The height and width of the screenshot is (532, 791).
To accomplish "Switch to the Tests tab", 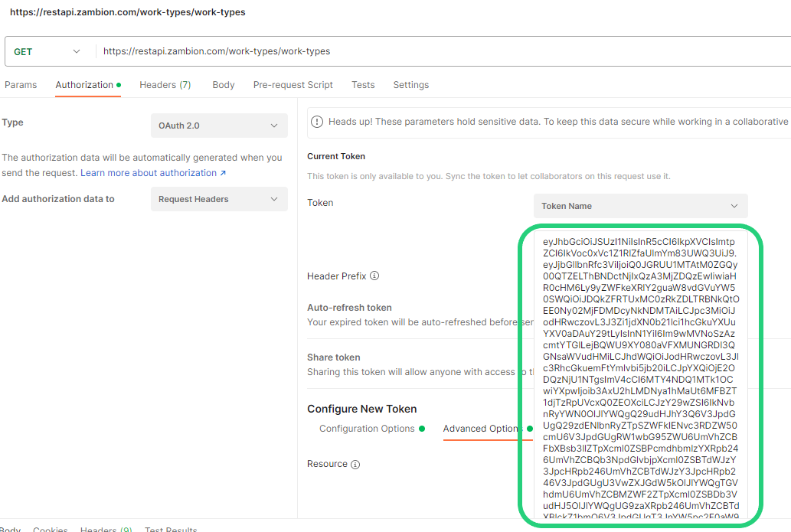I will pyautogui.click(x=363, y=85).
